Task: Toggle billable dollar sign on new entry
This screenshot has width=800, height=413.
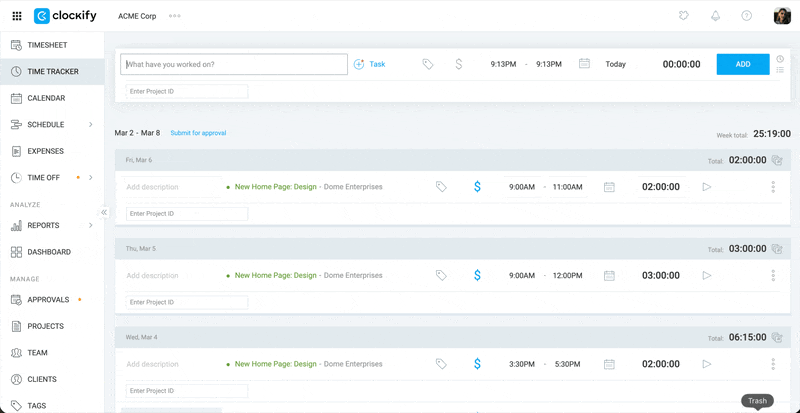Action: [x=458, y=64]
